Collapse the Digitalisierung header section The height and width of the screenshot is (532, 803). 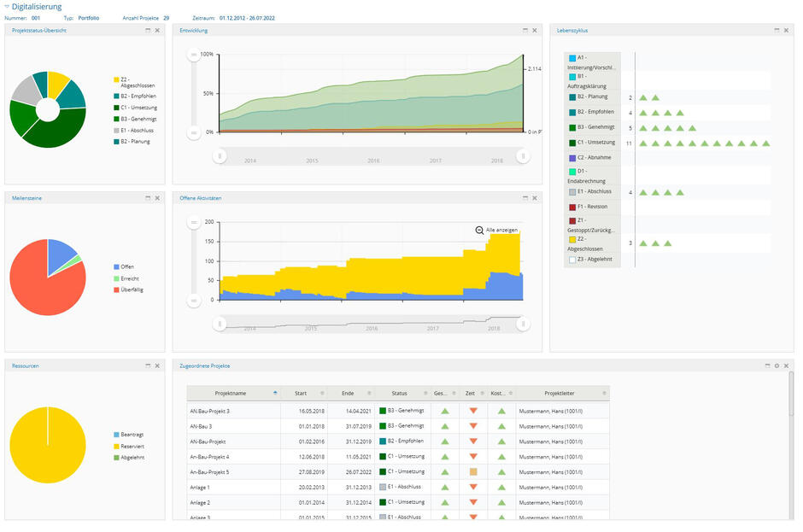(7, 7)
